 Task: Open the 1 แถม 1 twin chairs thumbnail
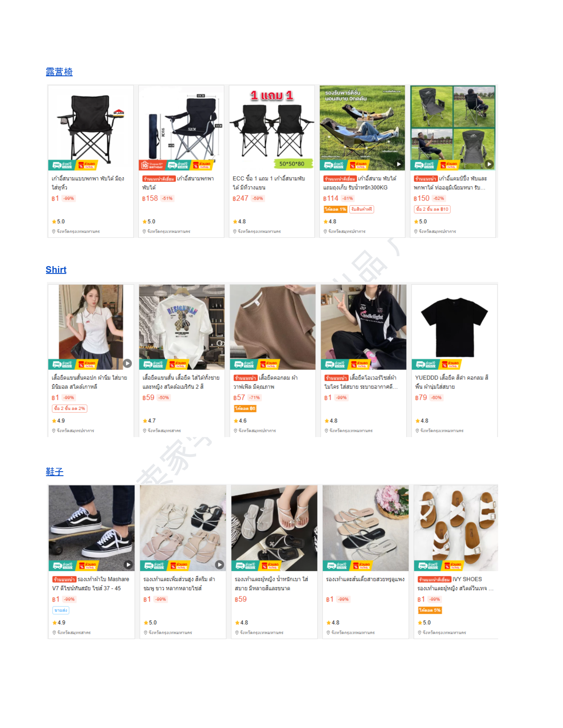(272, 128)
